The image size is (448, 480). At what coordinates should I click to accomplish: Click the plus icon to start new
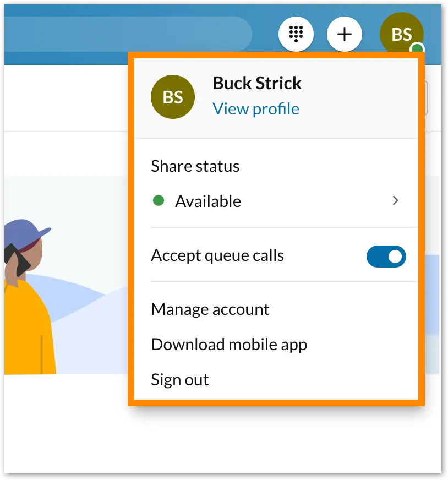point(344,34)
